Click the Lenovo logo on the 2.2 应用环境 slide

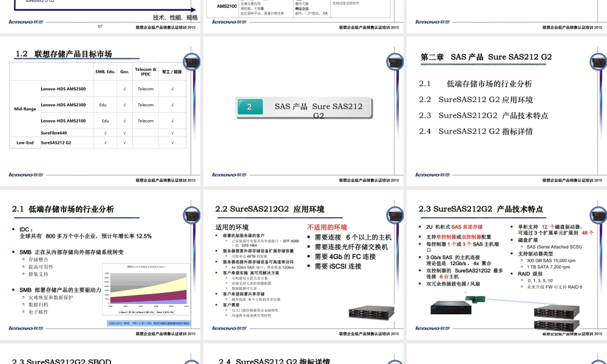point(229,328)
